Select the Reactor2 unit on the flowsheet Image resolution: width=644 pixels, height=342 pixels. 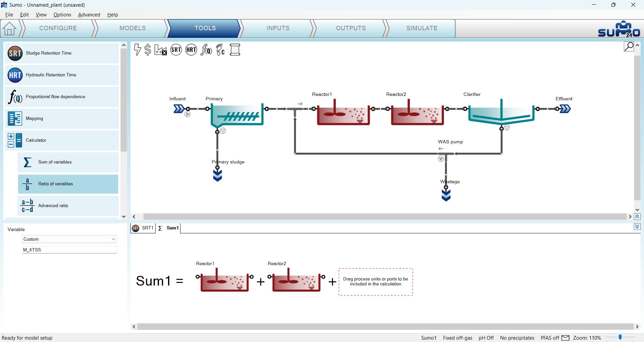[x=417, y=112]
